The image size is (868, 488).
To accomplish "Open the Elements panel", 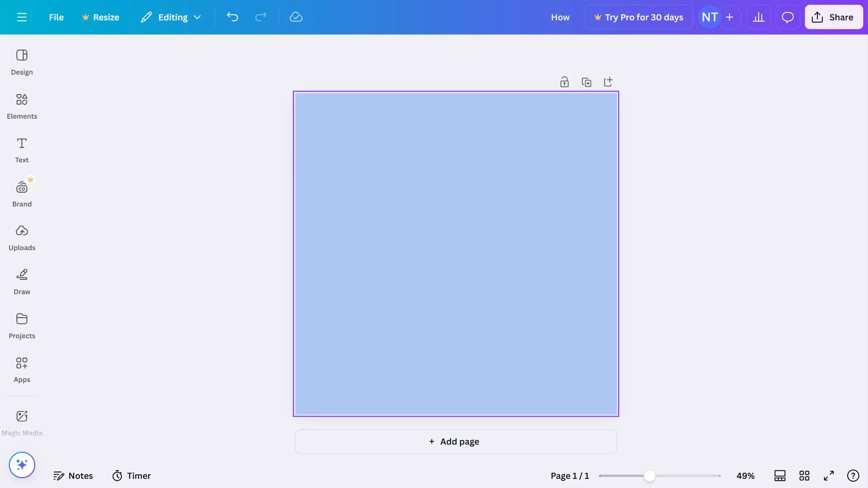I will tap(22, 106).
